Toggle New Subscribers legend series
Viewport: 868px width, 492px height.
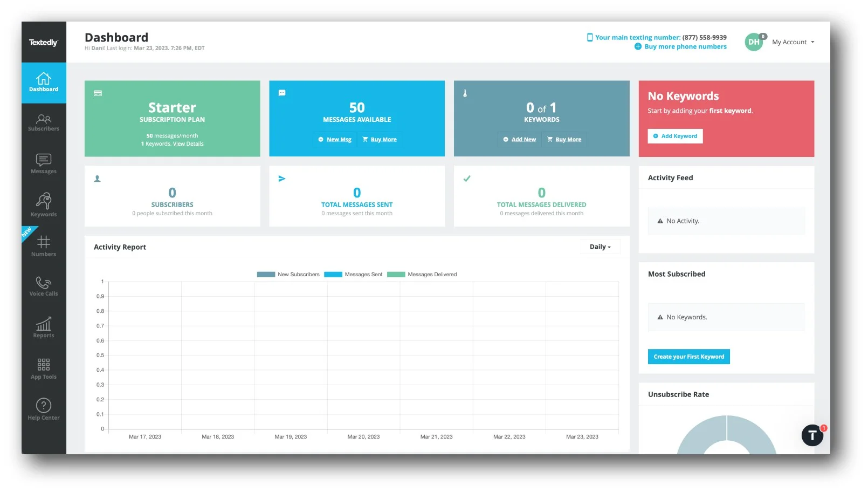pyautogui.click(x=288, y=275)
